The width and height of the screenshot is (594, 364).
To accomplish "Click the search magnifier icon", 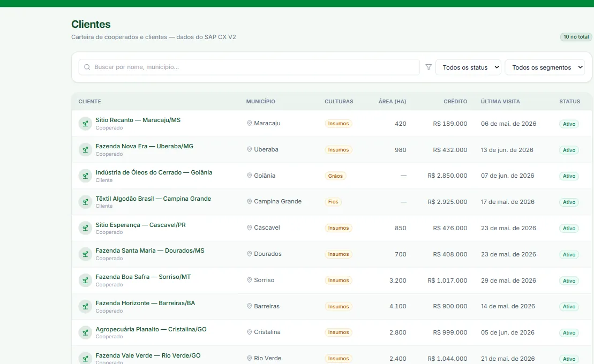I will click(x=87, y=67).
